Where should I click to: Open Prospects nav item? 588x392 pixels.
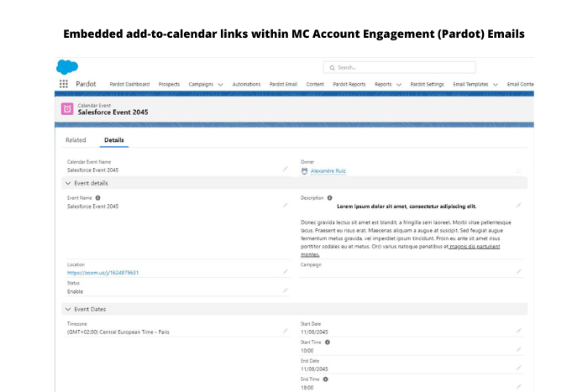click(x=169, y=84)
